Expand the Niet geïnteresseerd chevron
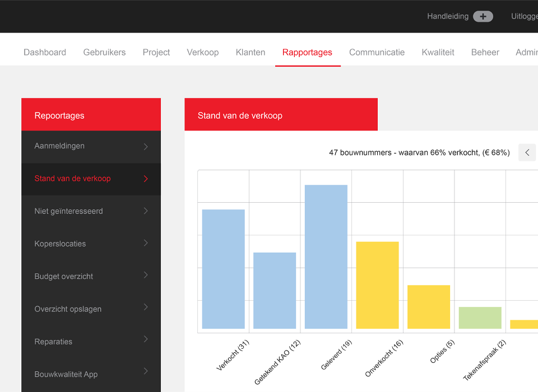 pos(146,211)
